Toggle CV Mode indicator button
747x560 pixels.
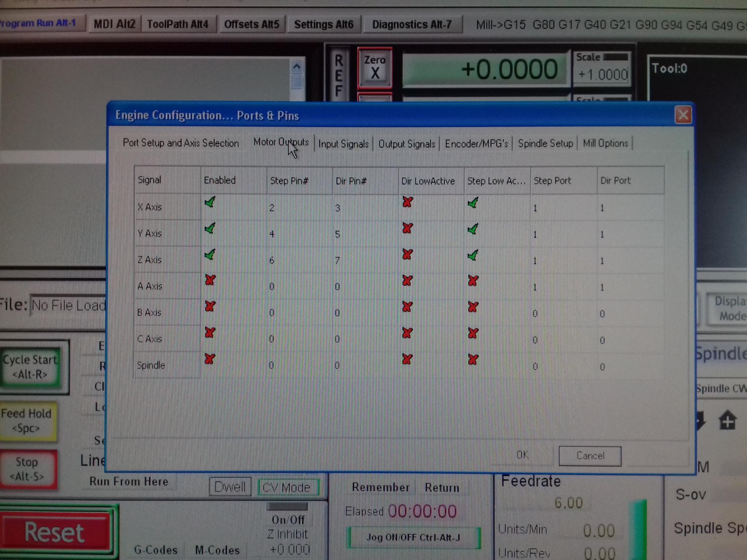click(x=288, y=487)
